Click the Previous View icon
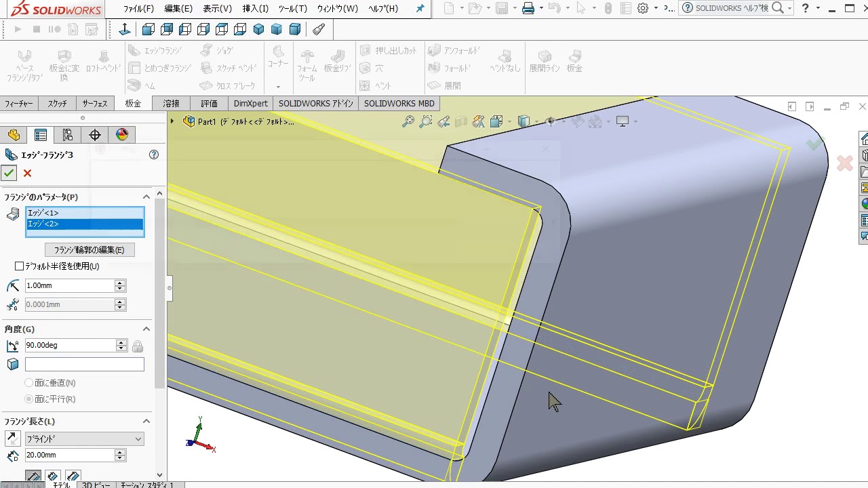 (443, 121)
